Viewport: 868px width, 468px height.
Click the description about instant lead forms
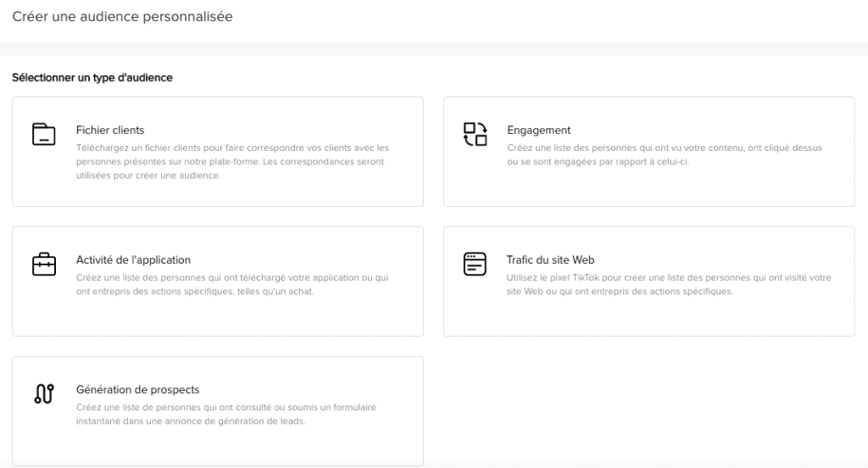[x=225, y=415]
